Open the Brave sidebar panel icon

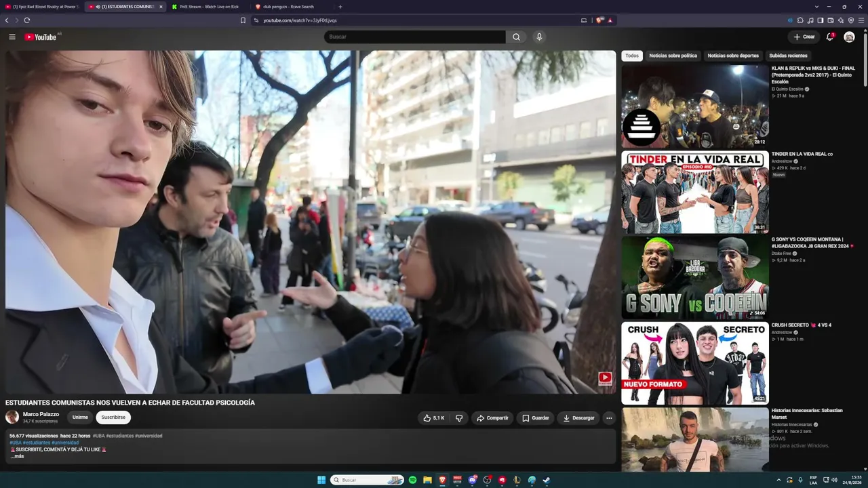(x=821, y=20)
